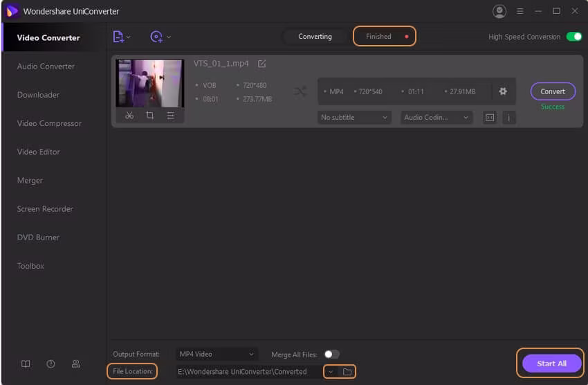
Task: Open the user guide book icon
Action: (26, 364)
